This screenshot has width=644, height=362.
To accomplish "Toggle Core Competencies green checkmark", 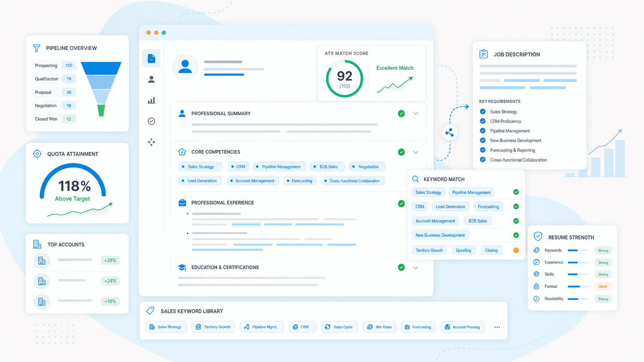I will [401, 152].
